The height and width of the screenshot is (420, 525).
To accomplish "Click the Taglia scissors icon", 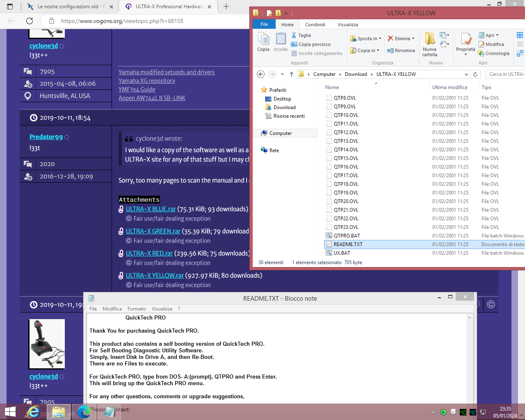I will coord(294,35).
